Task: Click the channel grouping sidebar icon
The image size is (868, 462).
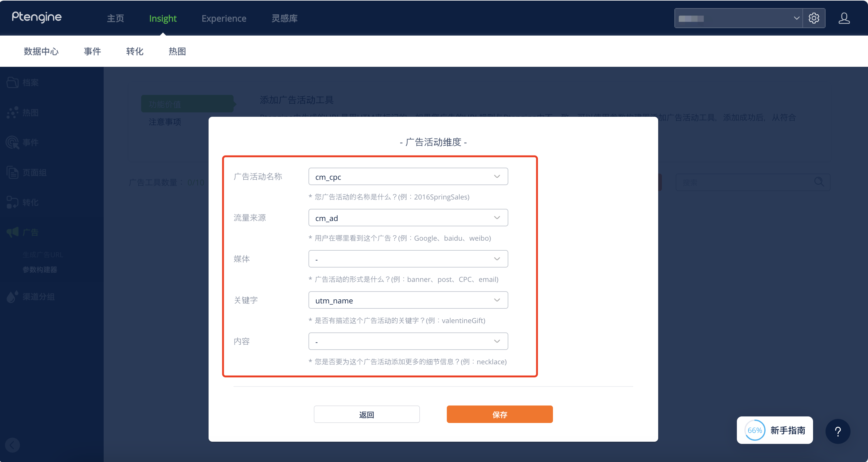Action: coord(12,297)
